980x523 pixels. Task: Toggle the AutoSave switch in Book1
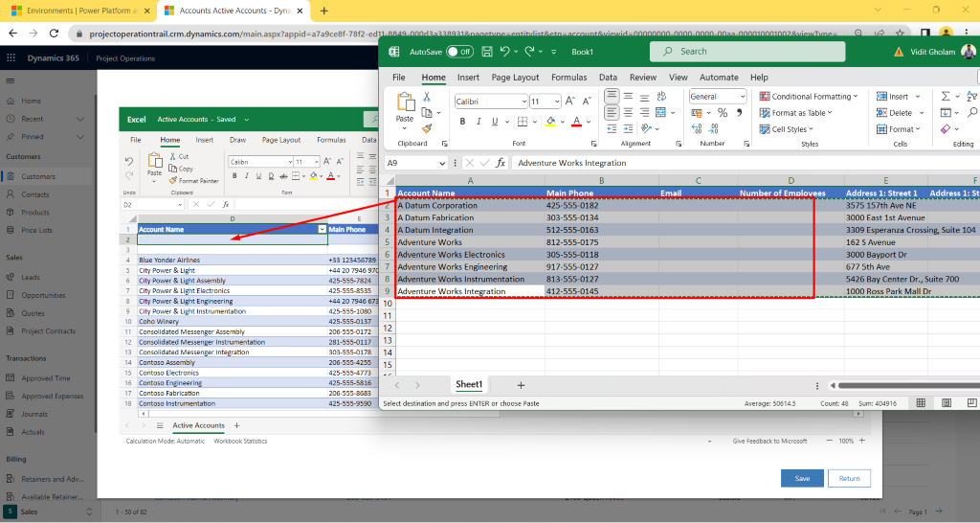coord(459,52)
